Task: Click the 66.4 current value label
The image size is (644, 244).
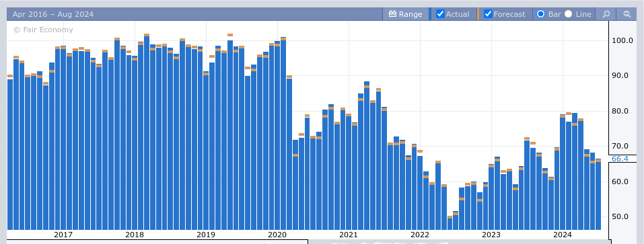Action: (620, 159)
